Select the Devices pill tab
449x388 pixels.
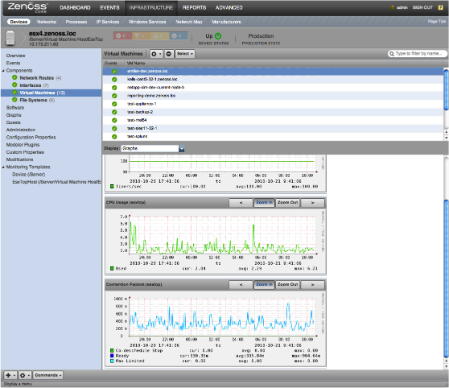[x=18, y=22]
